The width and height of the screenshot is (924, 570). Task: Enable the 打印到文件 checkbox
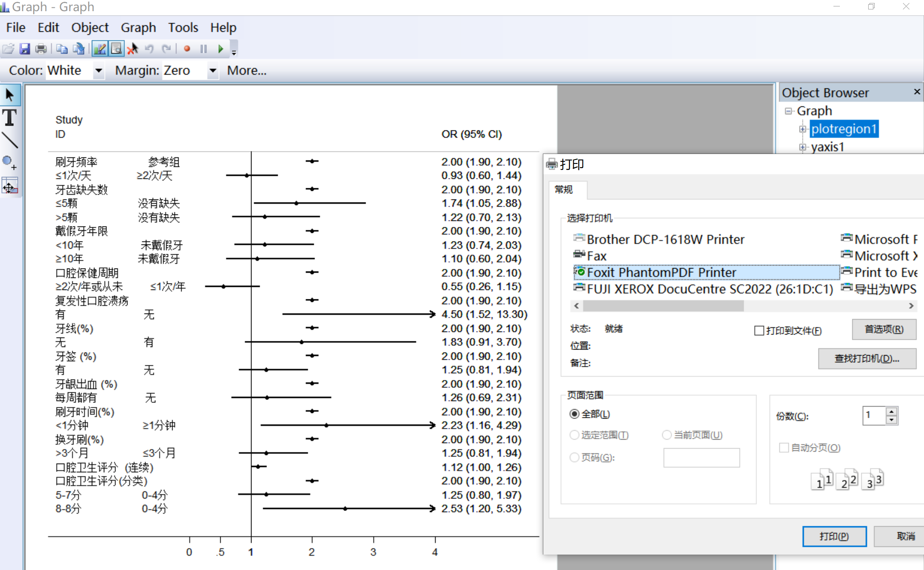[759, 331]
